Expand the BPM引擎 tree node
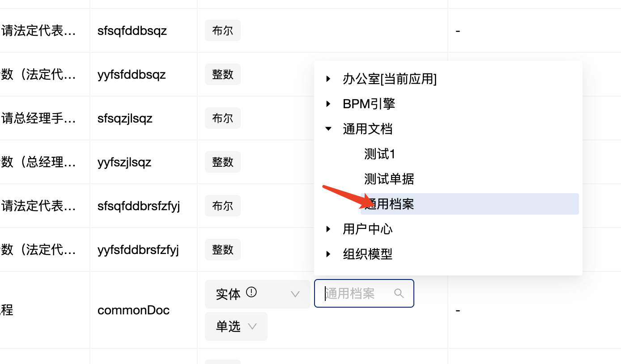The width and height of the screenshot is (621, 364). coord(328,104)
